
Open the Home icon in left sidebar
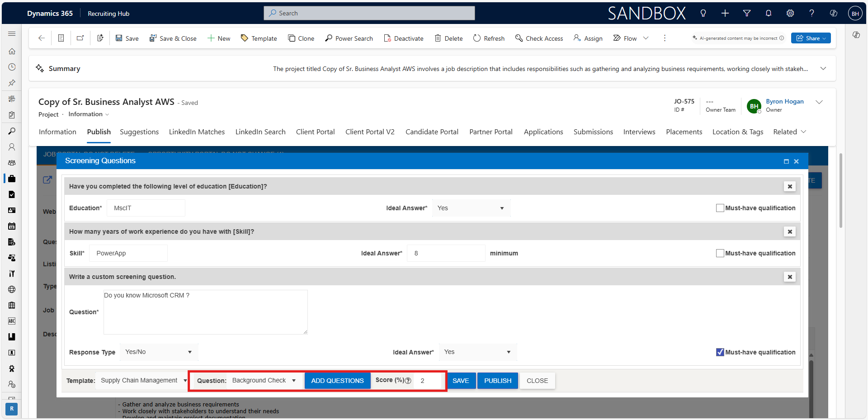click(x=12, y=51)
